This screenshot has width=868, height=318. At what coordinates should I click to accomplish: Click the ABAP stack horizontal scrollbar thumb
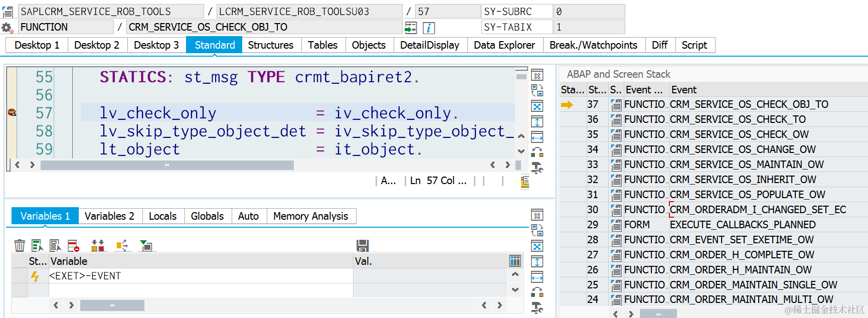pos(658,313)
